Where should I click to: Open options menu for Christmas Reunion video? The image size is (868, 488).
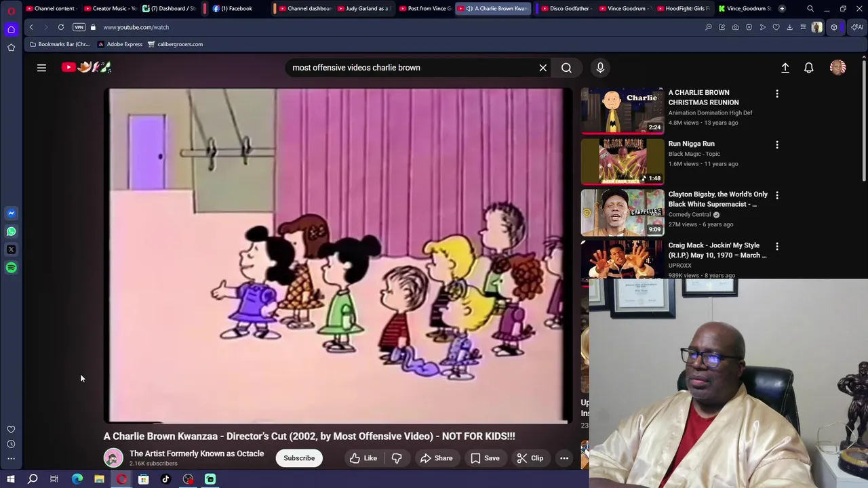click(x=777, y=94)
